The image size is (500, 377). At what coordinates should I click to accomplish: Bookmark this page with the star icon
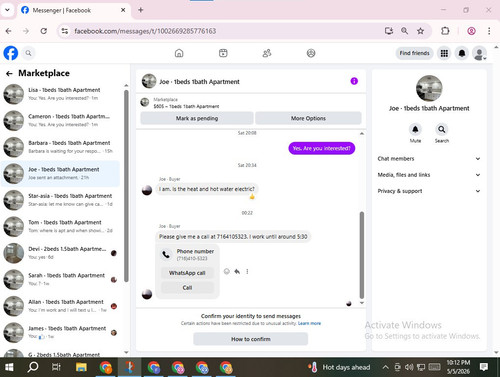[420, 31]
